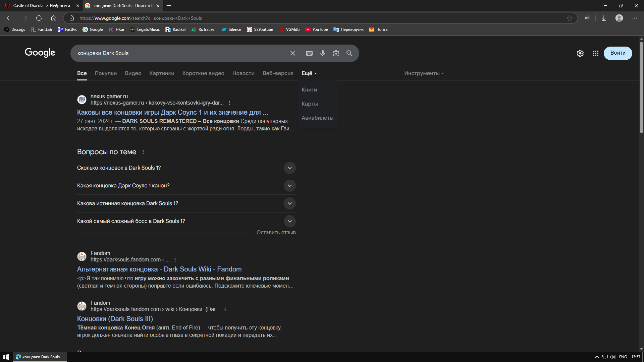The height and width of the screenshot is (362, 644).
Task: Clear the search query with the X icon
Action: pyautogui.click(x=293, y=53)
